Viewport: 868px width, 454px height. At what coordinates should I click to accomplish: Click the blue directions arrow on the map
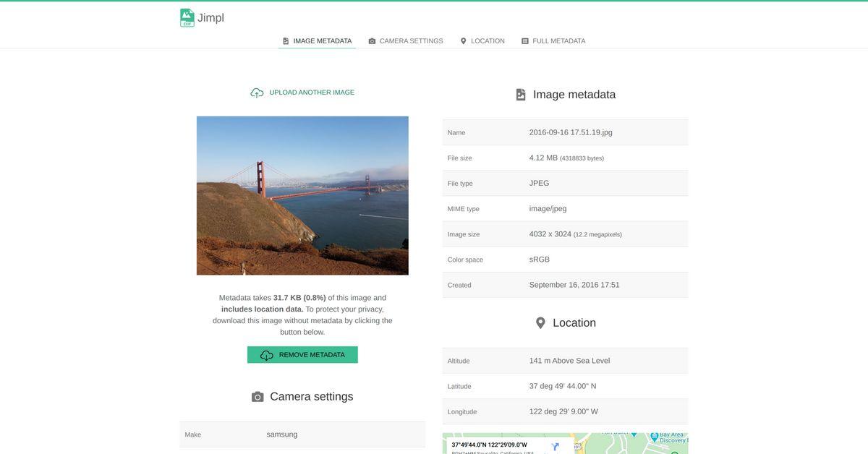(x=556, y=447)
